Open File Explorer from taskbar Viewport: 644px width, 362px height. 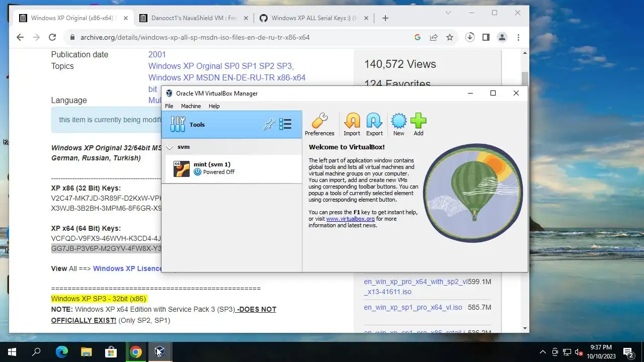click(86, 352)
